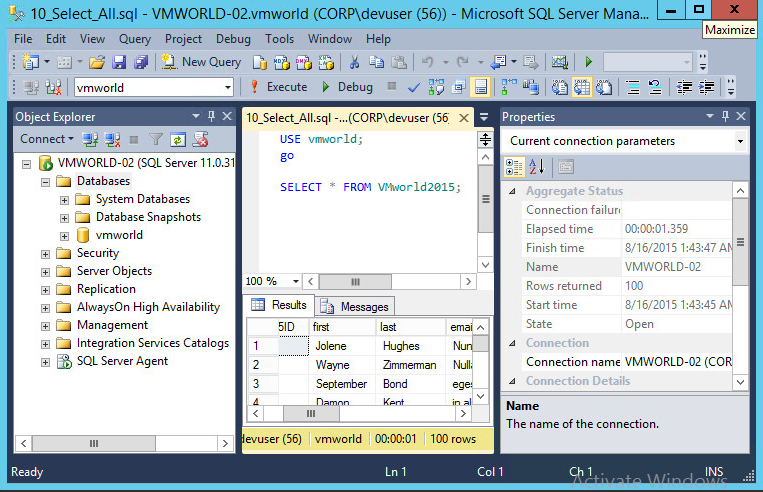Click Object Explorer Filter funnel icon
Viewport: 763px width, 492px height.
point(156,140)
